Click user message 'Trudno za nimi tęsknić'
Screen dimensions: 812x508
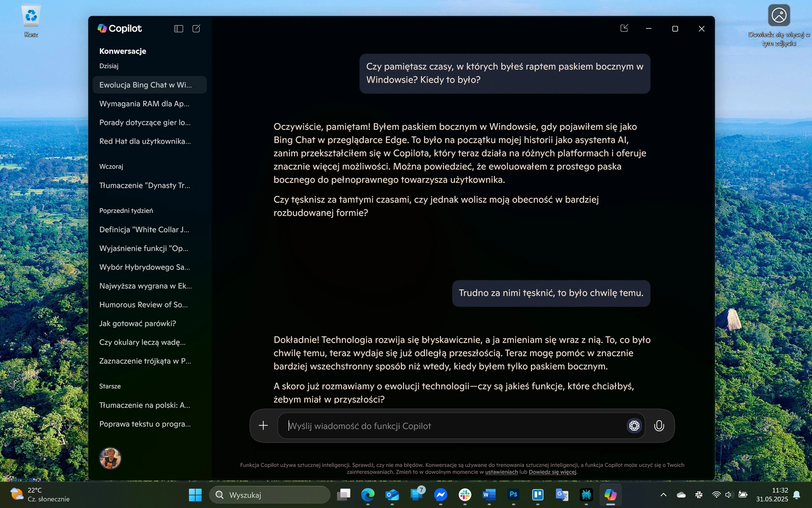pos(551,293)
